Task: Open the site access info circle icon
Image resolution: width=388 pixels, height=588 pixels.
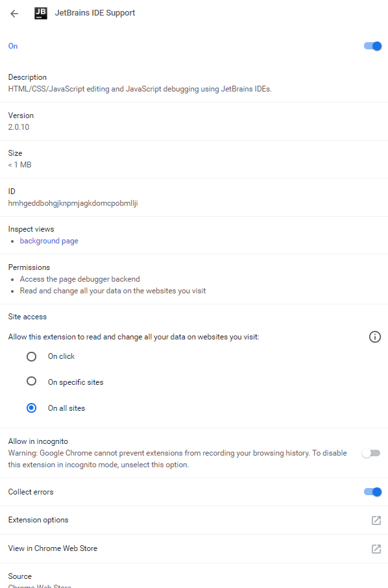Action: pos(375,337)
